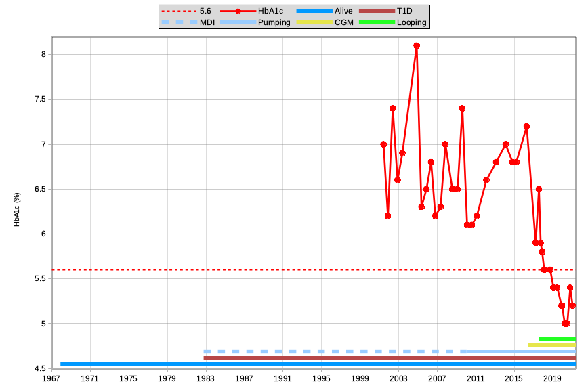Click the '5.6' legend label
588x390 pixels.
[205, 12]
